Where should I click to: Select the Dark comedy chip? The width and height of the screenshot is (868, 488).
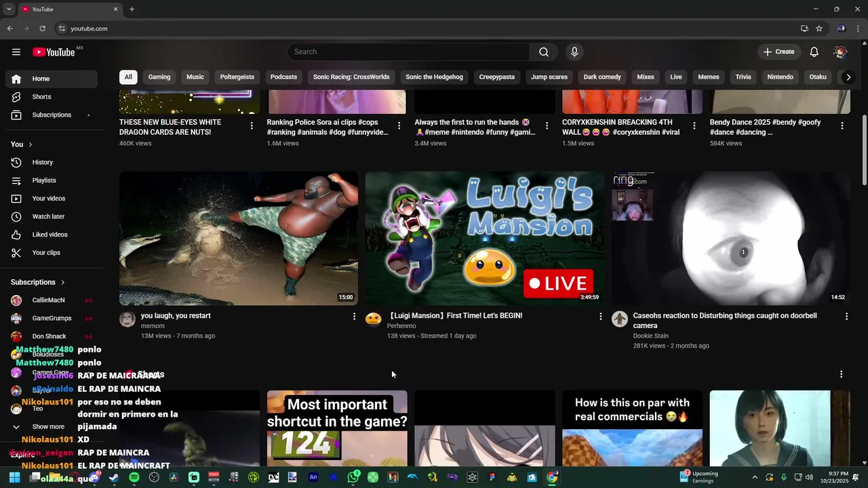point(602,77)
